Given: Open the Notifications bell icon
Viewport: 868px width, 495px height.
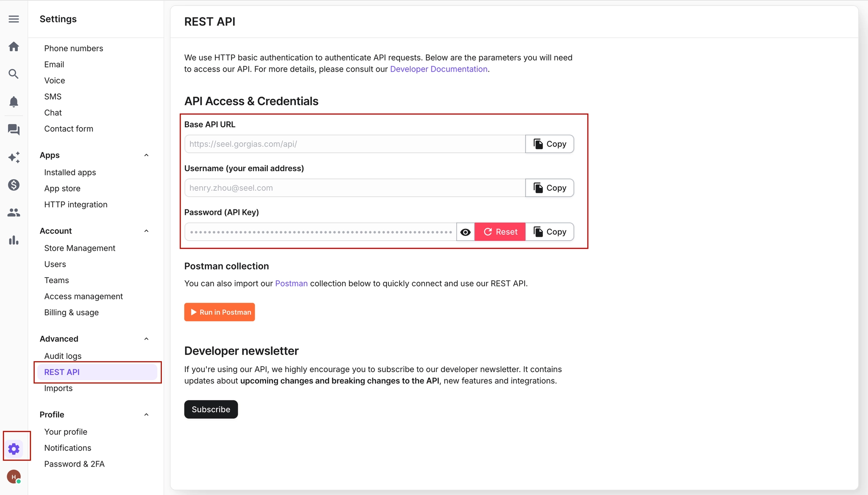Looking at the screenshot, I should [x=14, y=102].
